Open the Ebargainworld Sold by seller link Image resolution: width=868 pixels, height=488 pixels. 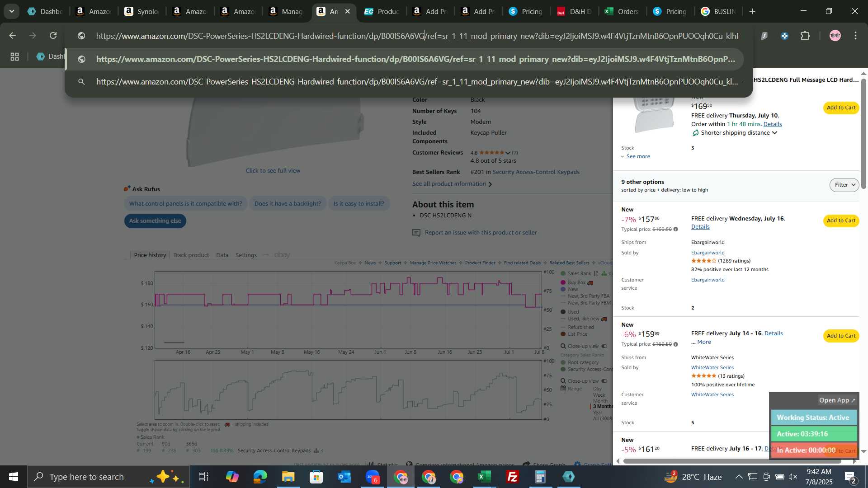pos(708,253)
